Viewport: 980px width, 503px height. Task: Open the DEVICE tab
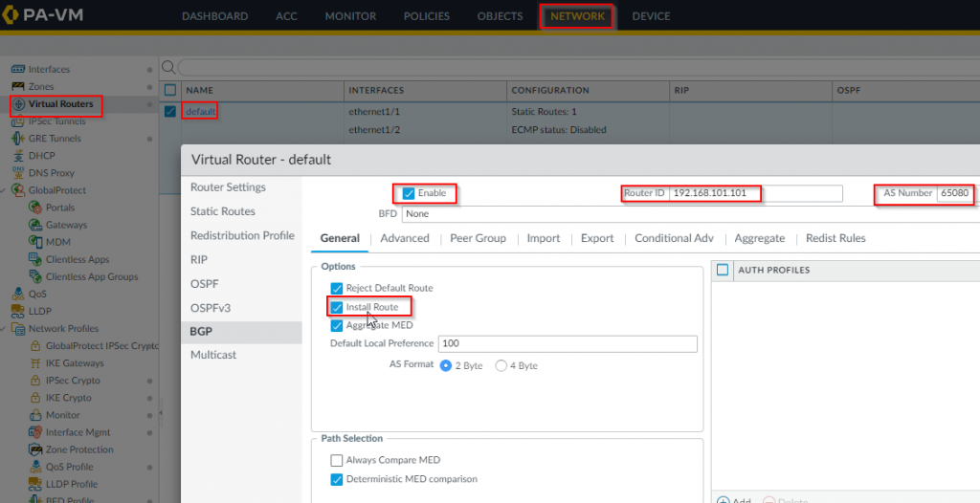[x=651, y=16]
